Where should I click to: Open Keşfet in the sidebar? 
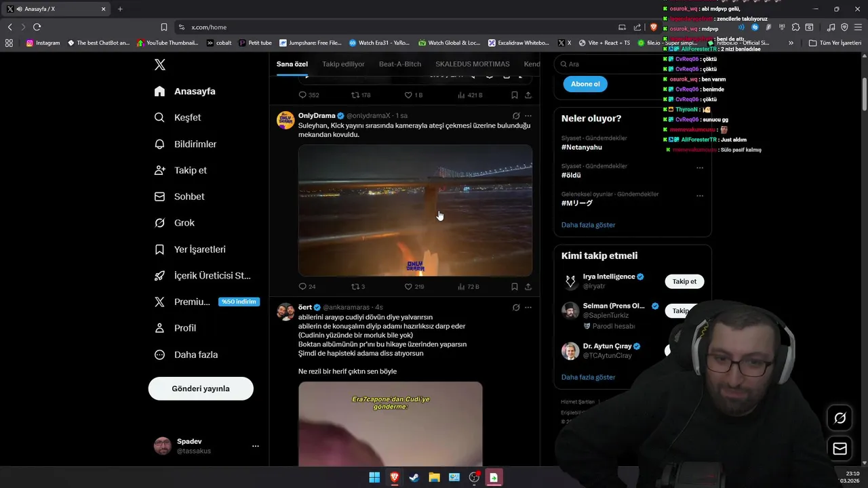coord(178,117)
